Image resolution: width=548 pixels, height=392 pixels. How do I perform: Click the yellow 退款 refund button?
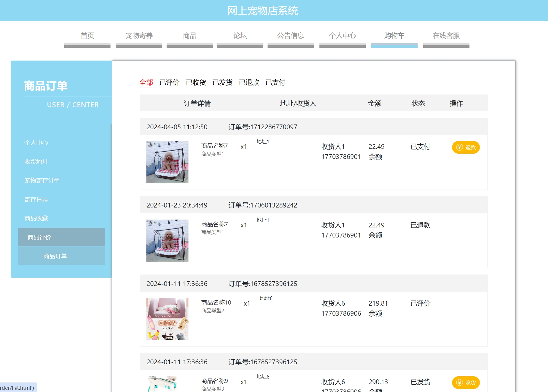click(466, 147)
